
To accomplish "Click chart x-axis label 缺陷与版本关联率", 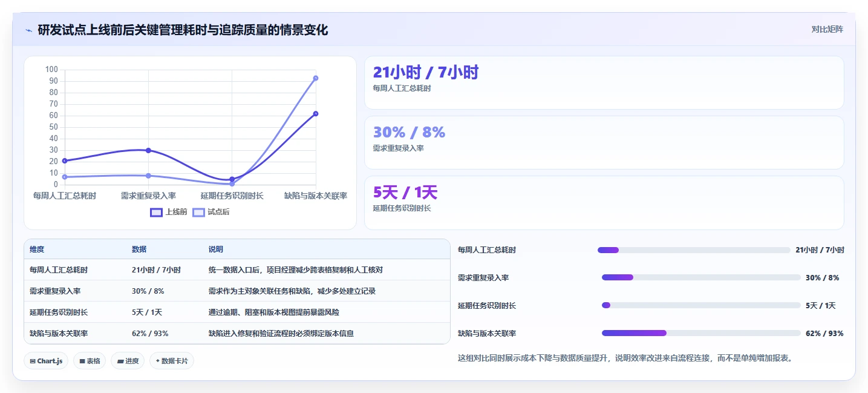I will (x=316, y=196).
